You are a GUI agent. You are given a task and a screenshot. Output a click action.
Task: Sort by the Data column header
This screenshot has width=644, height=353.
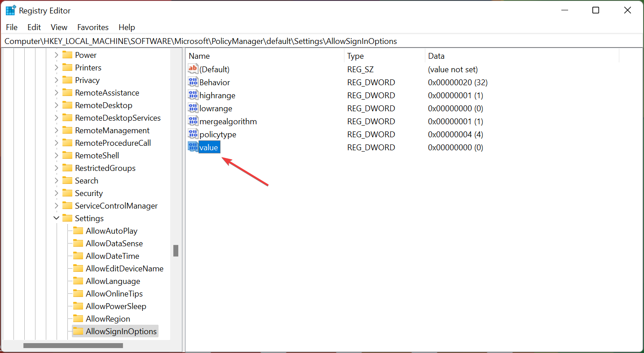522,56
